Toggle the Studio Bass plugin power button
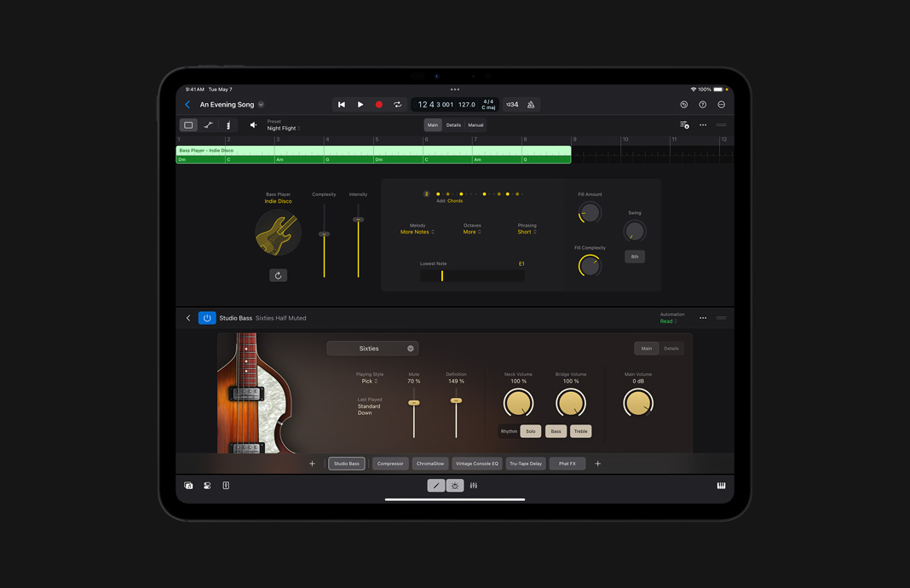Viewport: 910px width, 588px height. (206, 317)
